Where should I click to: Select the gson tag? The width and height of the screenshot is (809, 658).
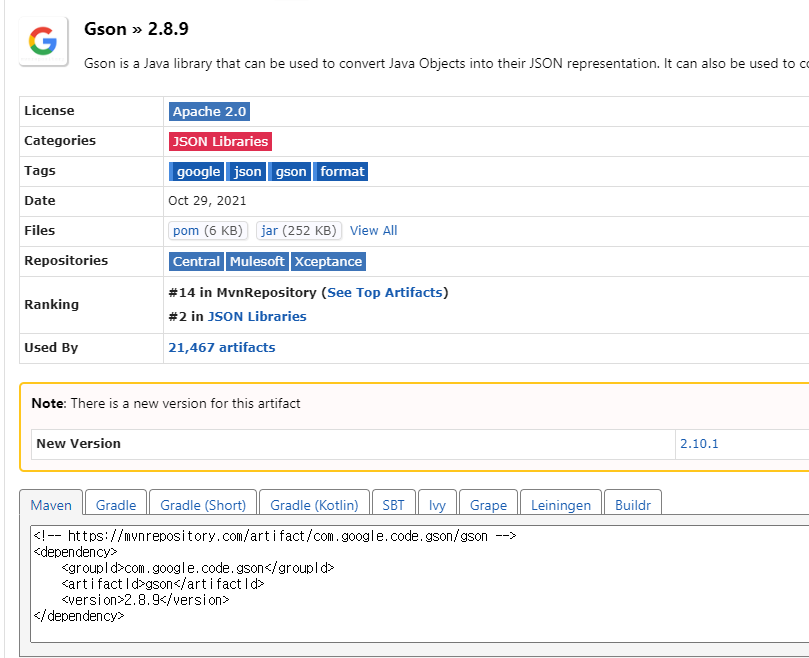[289, 171]
